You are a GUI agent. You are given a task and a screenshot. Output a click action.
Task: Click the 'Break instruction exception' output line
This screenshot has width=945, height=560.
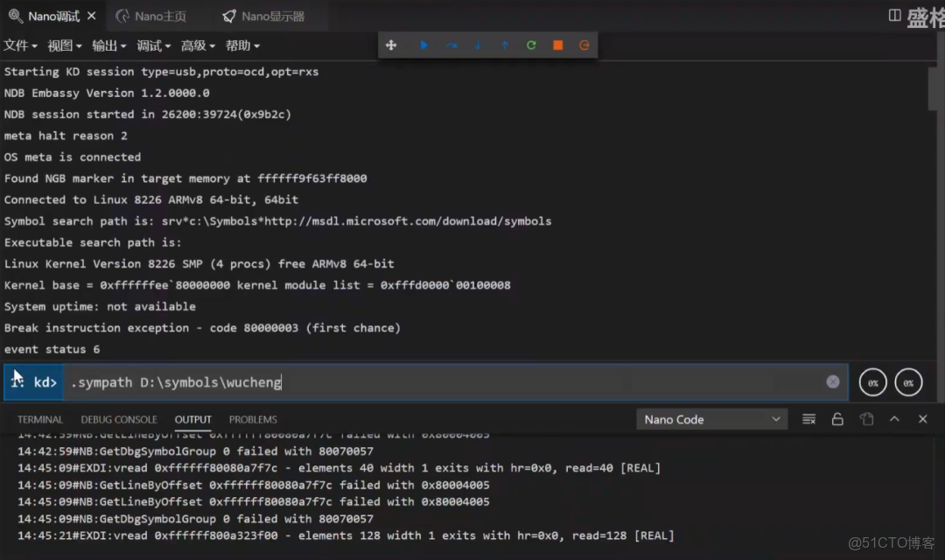[202, 328]
